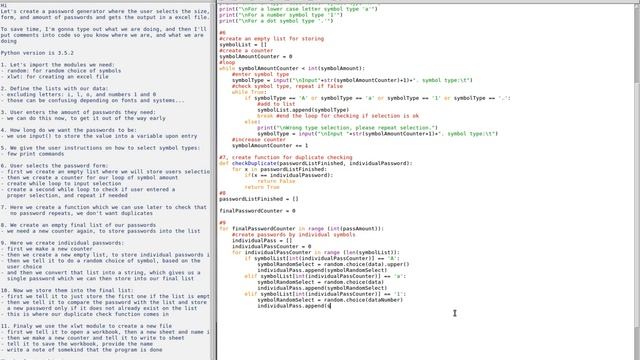Click 'passwordListFinished = []' code line

pos(259,199)
